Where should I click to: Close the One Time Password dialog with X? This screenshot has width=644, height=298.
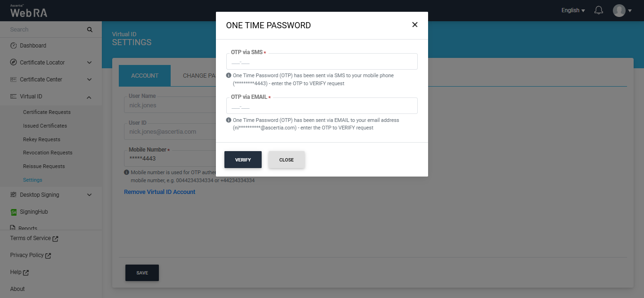(x=415, y=25)
